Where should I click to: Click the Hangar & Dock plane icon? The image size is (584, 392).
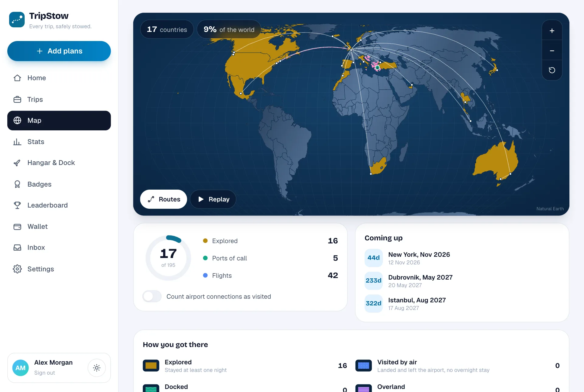tap(17, 163)
